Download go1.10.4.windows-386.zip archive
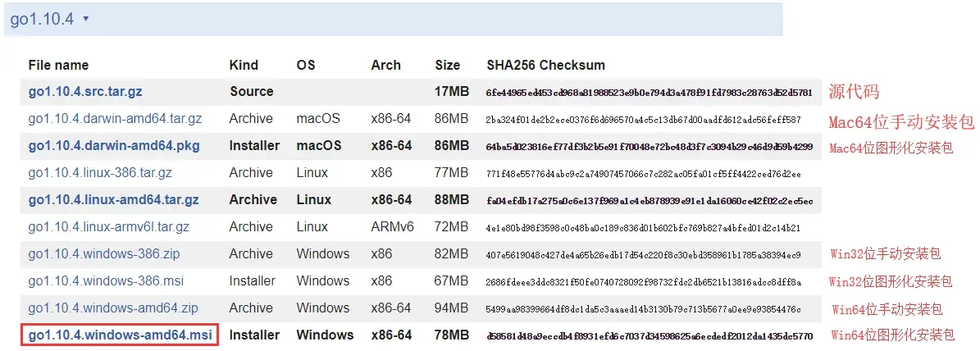The height and width of the screenshot is (351, 980). point(104,253)
